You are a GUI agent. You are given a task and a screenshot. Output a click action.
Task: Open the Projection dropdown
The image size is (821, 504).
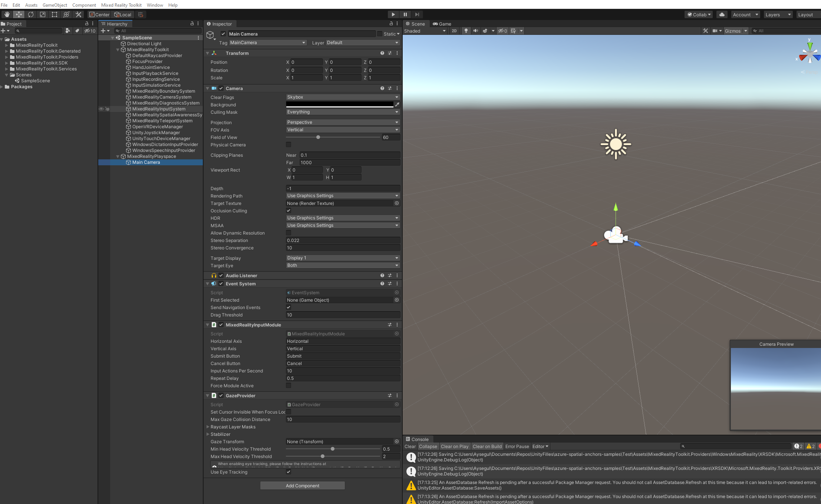343,122
